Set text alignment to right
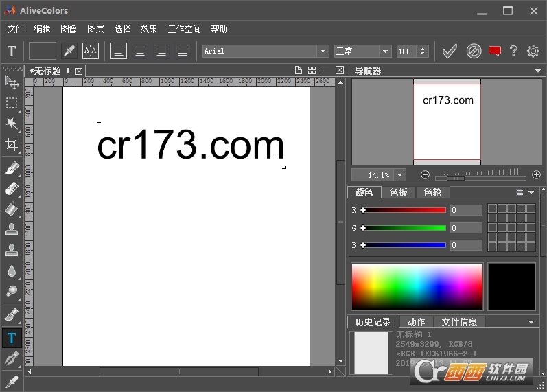Viewport: 547px width, 392px height. tap(161, 51)
